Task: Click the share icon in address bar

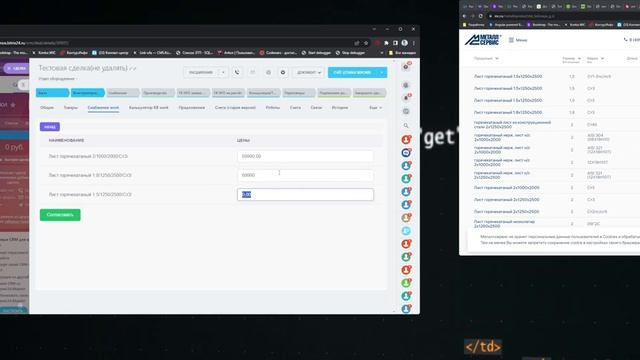Action: [357, 43]
